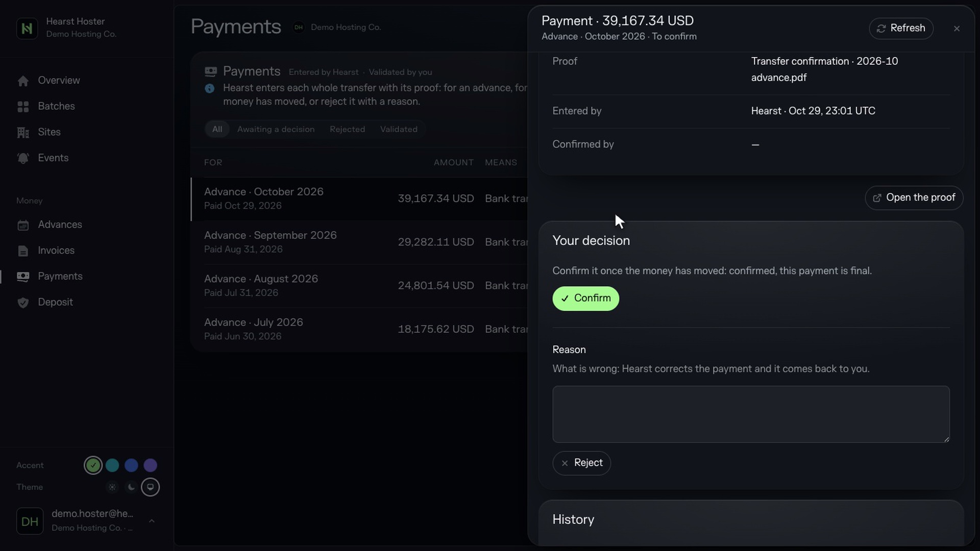This screenshot has width=980, height=551.
Task: Click the proof filename advance.pdf
Action: click(x=779, y=78)
